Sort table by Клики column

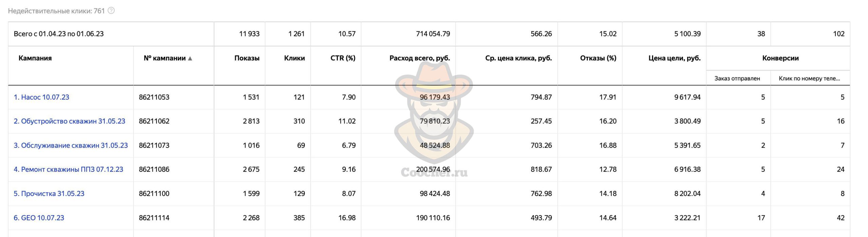pos(294,58)
